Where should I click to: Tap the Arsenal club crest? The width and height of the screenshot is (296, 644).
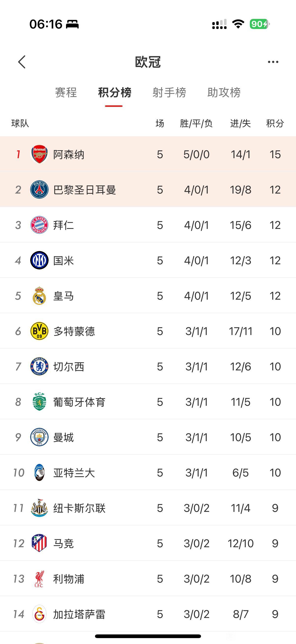point(39,154)
